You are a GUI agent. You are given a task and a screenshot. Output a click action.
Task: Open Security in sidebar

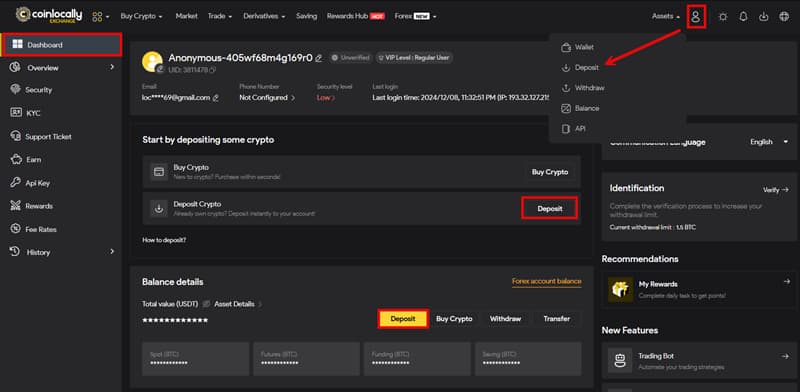pyautogui.click(x=32, y=90)
